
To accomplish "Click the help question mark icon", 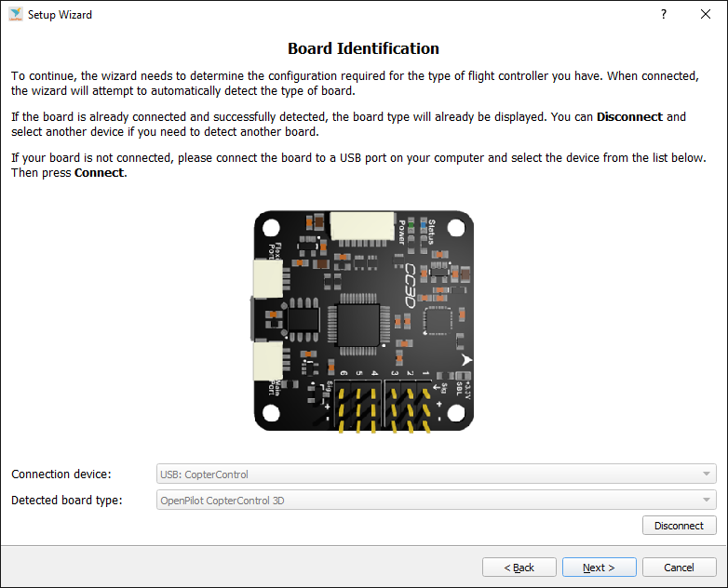I will (664, 14).
